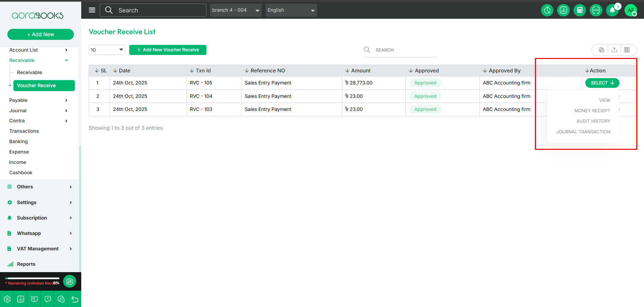644x307 pixels.
Task: Open the chat bubbles icon in footer
Action: coord(61,299)
